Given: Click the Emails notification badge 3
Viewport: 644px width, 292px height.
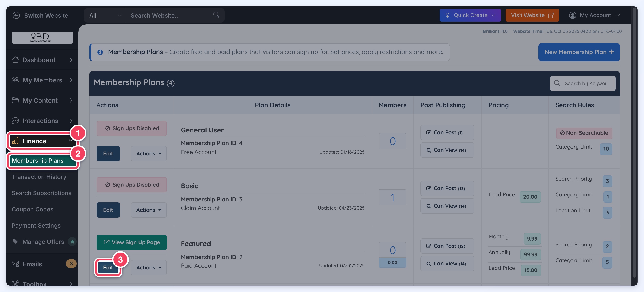Looking at the screenshot, I should coord(71,264).
